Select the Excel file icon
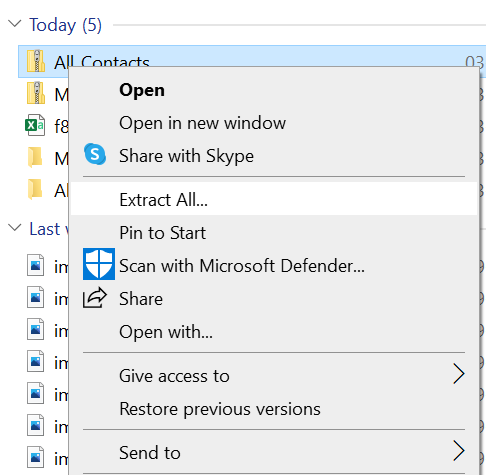The width and height of the screenshot is (486, 475). pos(35,125)
